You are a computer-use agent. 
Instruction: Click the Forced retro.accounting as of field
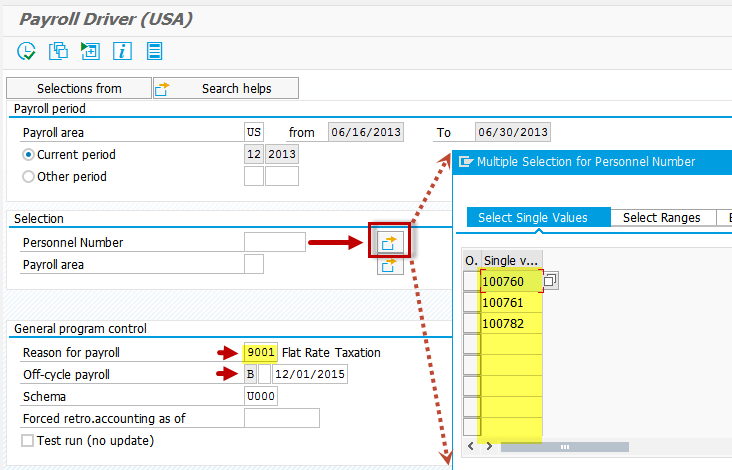[282, 418]
